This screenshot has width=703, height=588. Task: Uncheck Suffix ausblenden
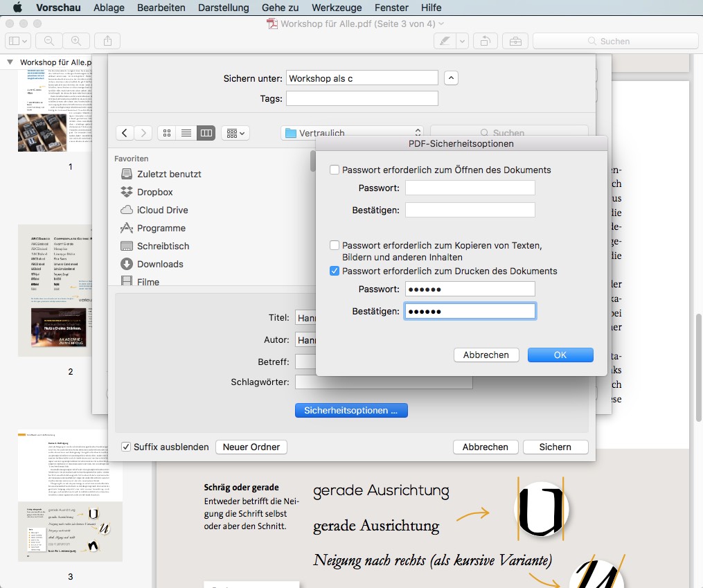pos(126,447)
